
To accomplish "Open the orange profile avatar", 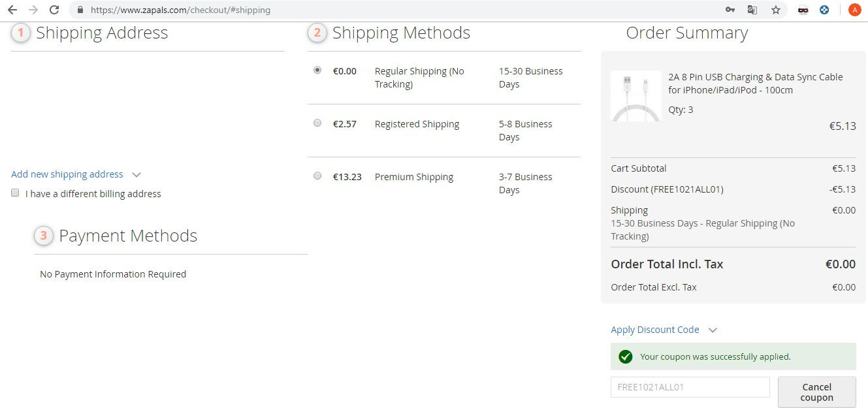I will (854, 10).
